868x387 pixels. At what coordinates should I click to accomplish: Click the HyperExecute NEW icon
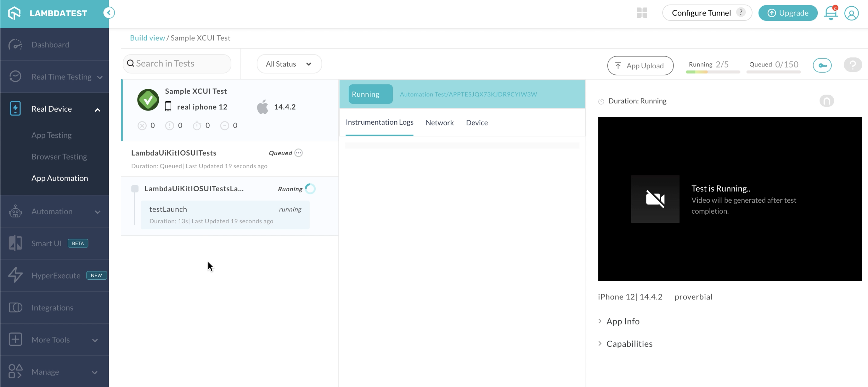pyautogui.click(x=55, y=275)
